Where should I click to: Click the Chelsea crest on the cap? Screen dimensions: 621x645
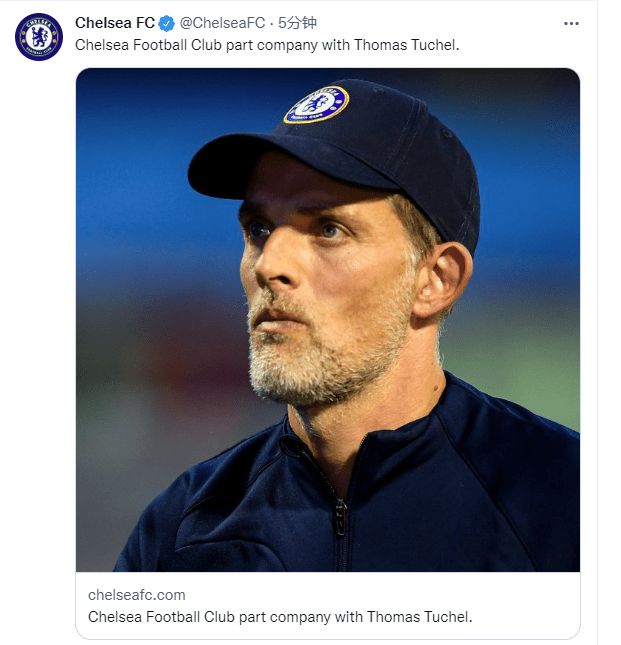[316, 104]
